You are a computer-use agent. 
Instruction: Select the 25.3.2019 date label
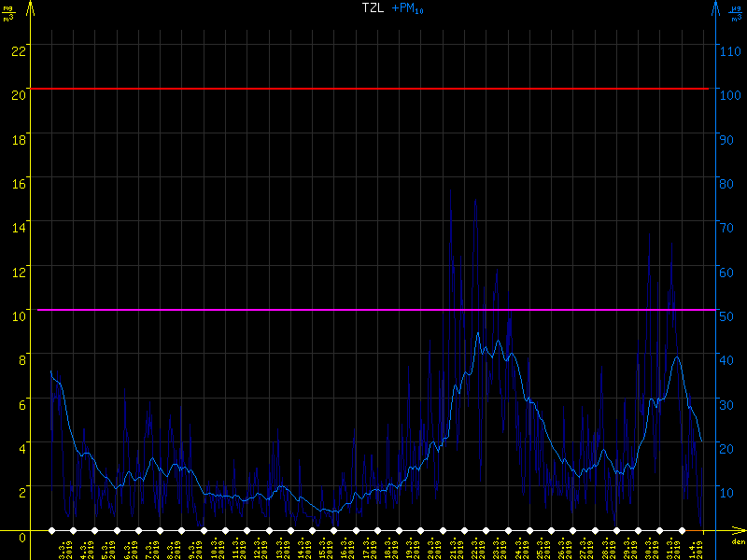tap(542, 548)
